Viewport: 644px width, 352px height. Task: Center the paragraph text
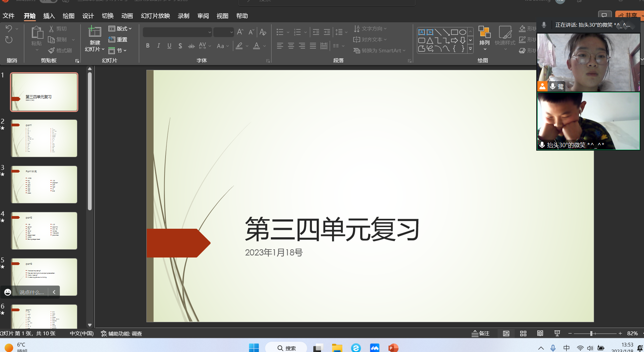click(291, 46)
